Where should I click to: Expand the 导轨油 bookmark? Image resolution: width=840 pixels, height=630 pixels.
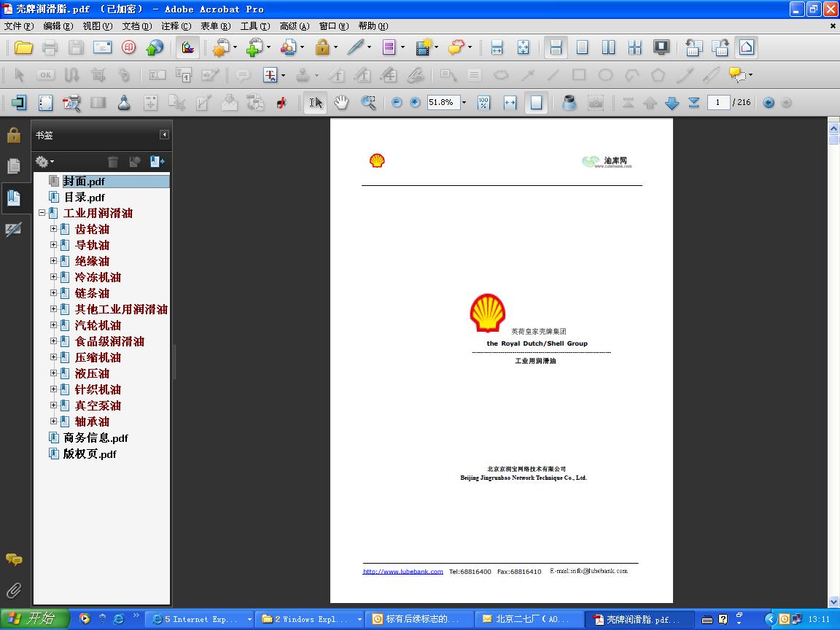[x=53, y=245]
